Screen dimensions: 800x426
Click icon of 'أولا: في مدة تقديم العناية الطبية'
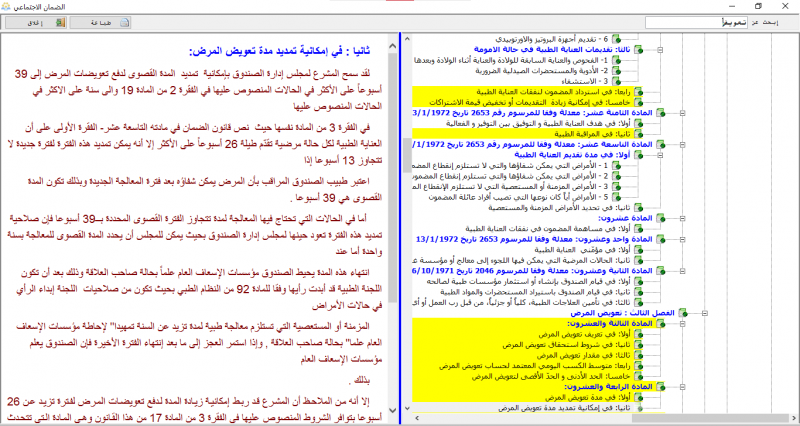click(x=638, y=155)
